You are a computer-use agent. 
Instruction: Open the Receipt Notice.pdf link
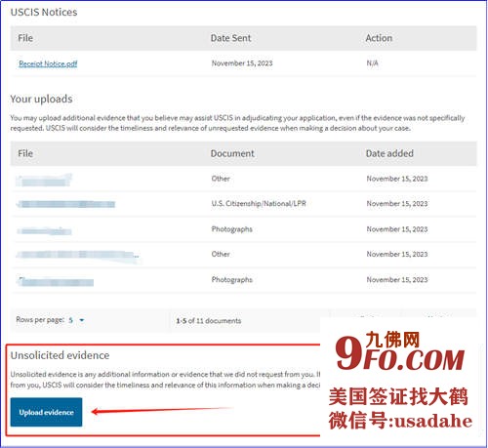[x=48, y=63]
